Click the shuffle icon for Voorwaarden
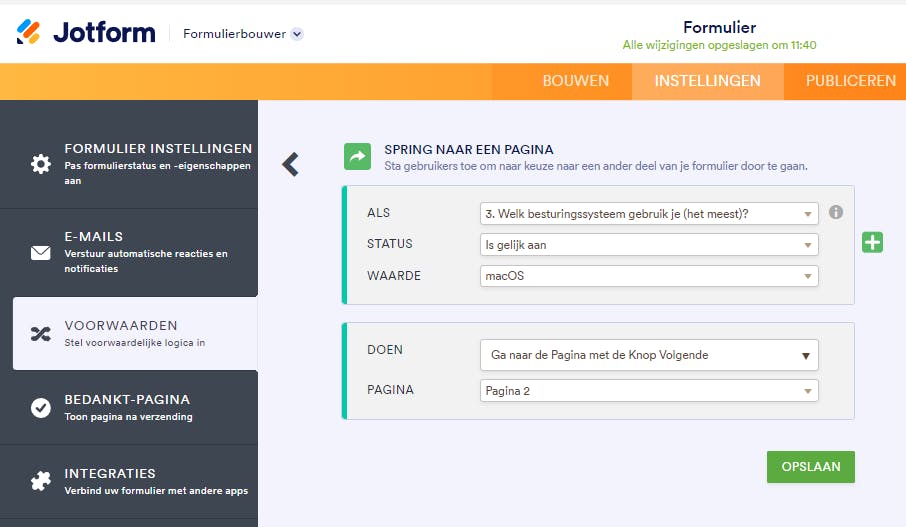 pyautogui.click(x=40, y=333)
